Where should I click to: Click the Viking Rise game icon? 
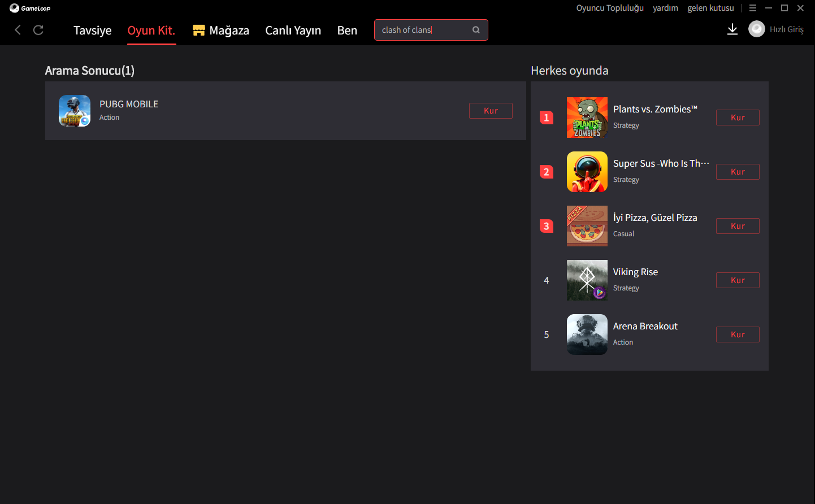pyautogui.click(x=587, y=280)
